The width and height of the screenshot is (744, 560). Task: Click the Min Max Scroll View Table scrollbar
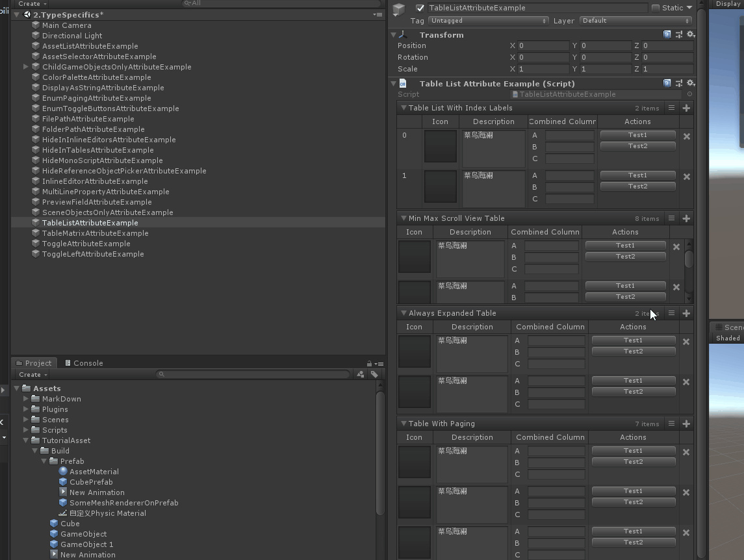tap(689, 259)
